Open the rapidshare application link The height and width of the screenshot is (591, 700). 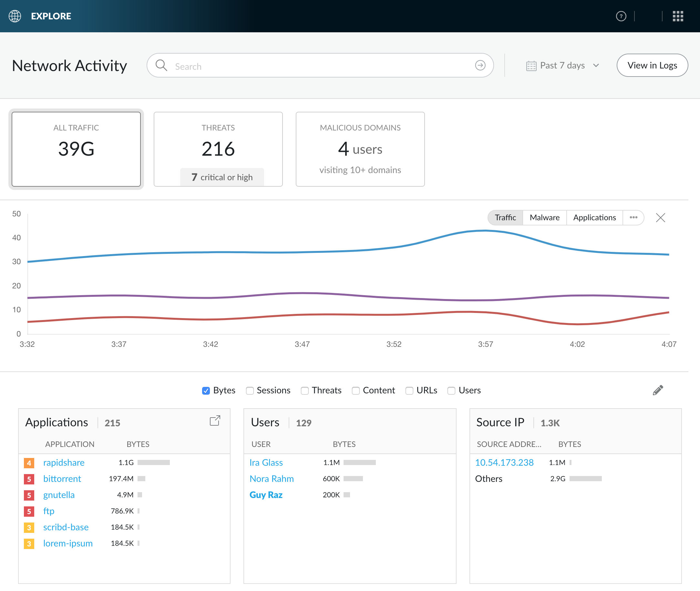point(64,463)
